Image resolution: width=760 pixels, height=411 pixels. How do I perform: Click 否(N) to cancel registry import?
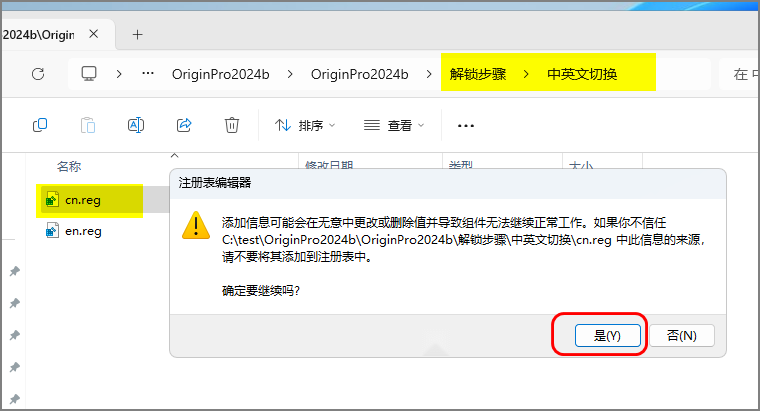click(681, 335)
